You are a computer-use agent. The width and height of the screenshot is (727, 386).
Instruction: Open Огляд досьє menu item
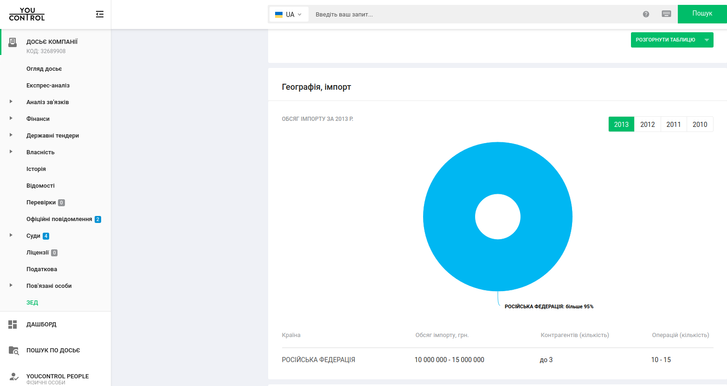44,69
